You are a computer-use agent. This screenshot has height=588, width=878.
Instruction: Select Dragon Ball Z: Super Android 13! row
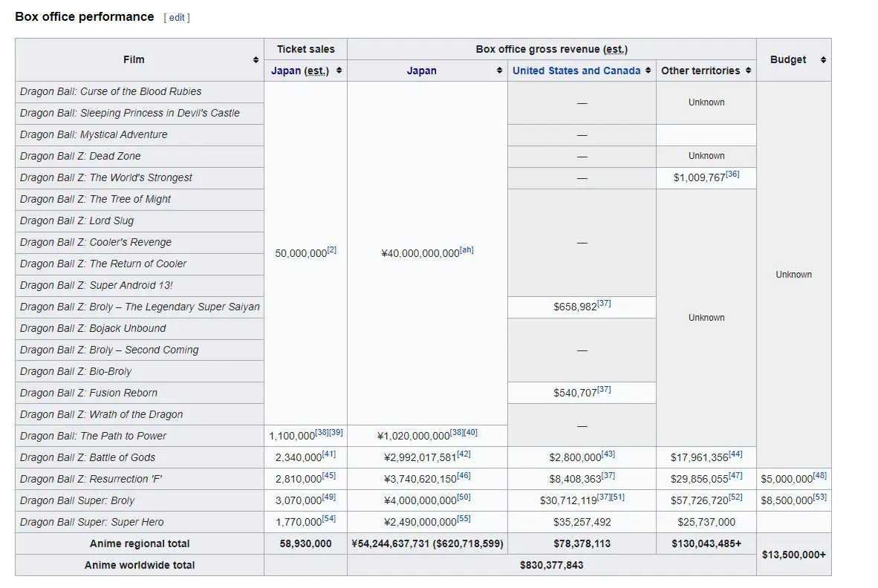tap(140, 285)
